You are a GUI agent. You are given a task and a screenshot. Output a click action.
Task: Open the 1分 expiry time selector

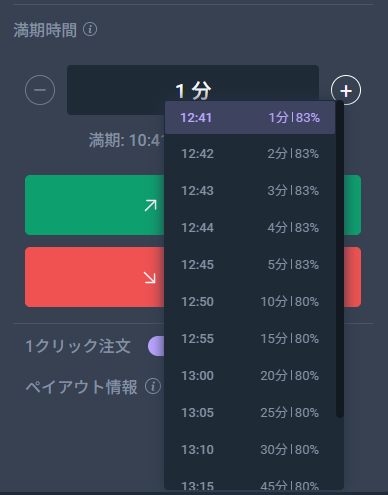coord(193,90)
